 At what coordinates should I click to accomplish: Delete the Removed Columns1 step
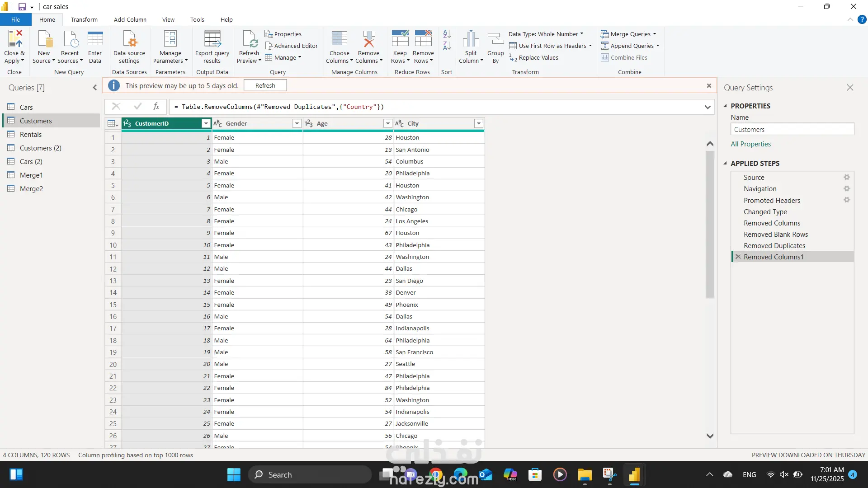tap(738, 257)
